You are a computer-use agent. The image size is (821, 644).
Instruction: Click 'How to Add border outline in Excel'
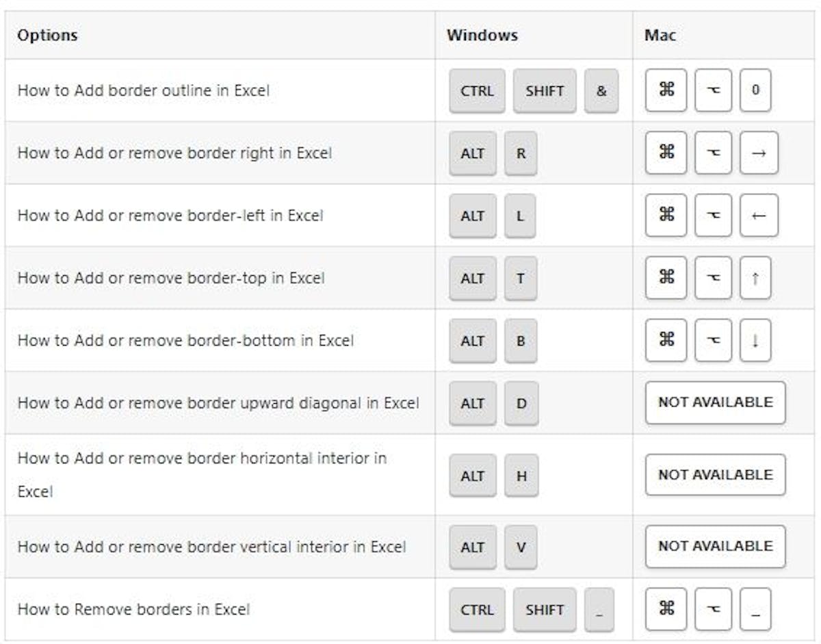click(144, 90)
